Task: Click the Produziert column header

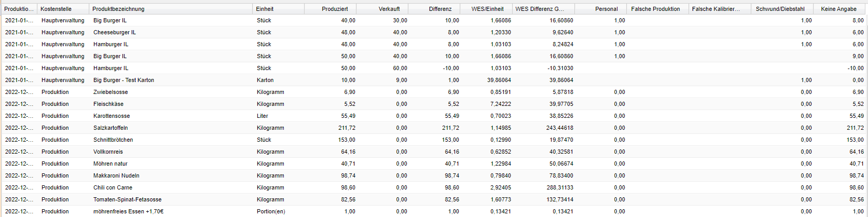Action: click(335, 9)
